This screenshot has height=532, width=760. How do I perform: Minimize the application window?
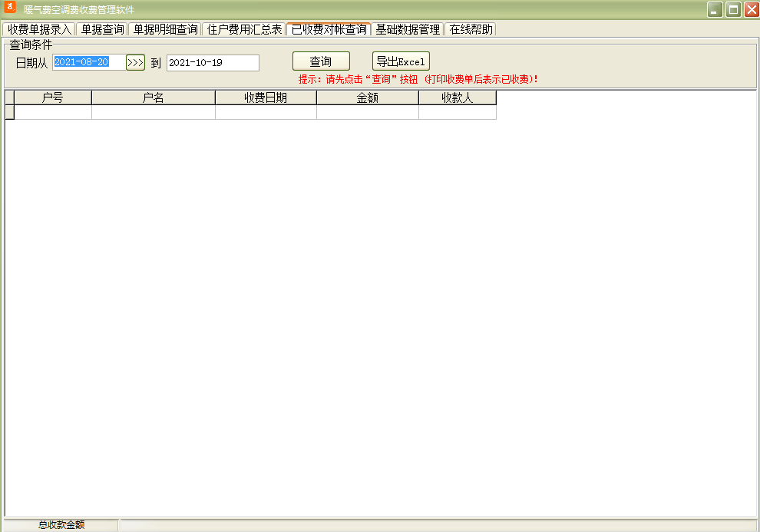click(715, 9)
